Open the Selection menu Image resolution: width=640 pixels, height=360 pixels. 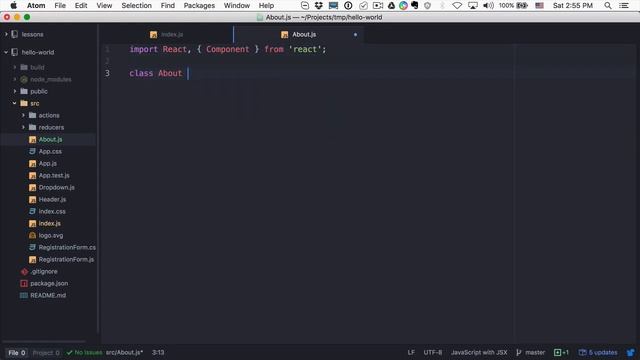pyautogui.click(x=136, y=5)
